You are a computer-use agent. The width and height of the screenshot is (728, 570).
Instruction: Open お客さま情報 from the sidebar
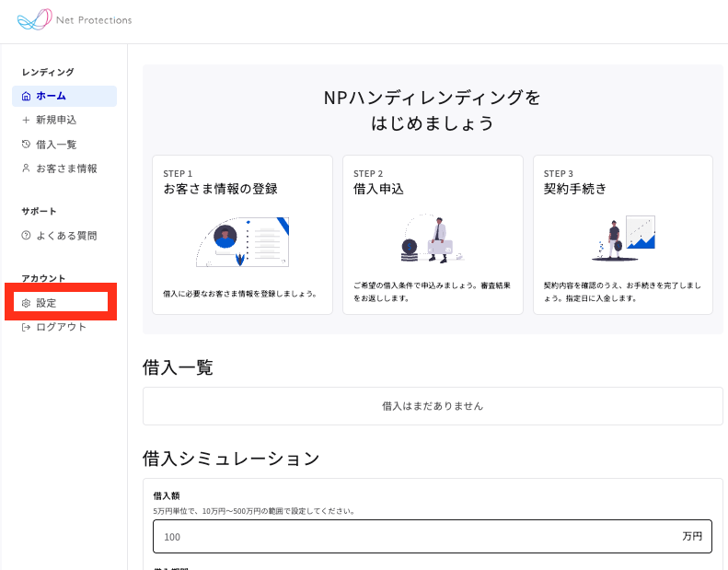(66, 169)
